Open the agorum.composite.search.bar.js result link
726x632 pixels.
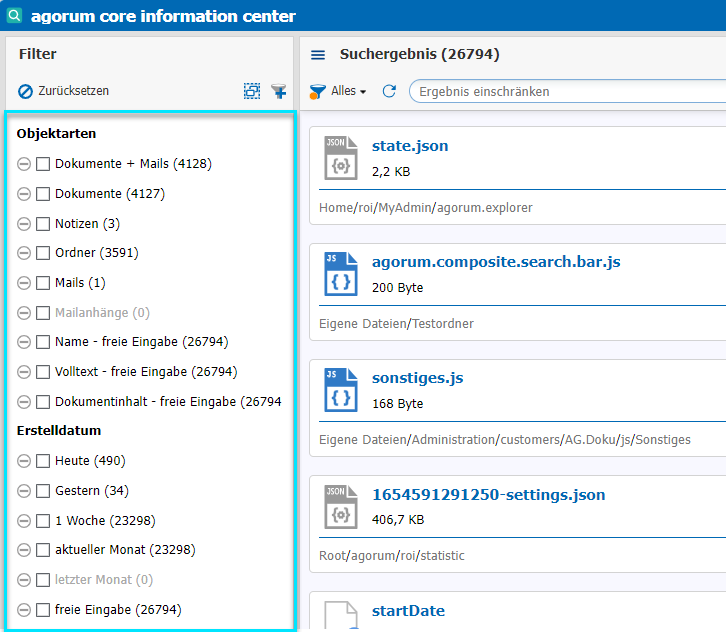[496, 262]
